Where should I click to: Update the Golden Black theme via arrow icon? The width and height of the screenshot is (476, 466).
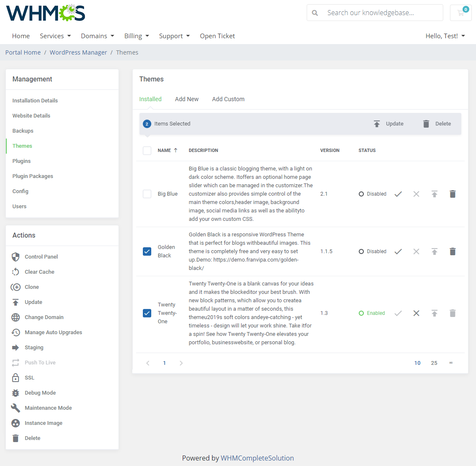click(x=434, y=251)
